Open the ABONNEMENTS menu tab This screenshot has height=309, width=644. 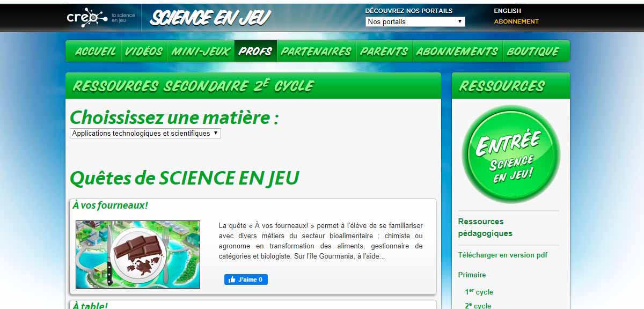point(457,51)
